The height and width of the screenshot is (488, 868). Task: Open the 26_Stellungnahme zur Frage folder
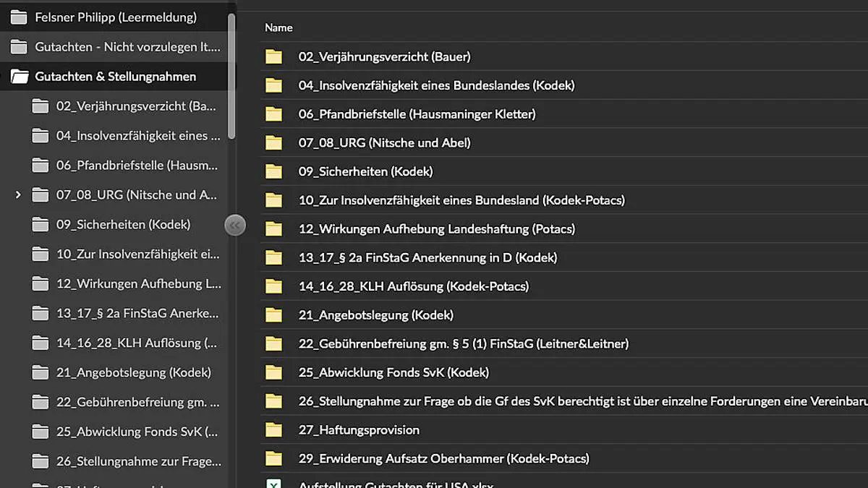[x=506, y=401]
